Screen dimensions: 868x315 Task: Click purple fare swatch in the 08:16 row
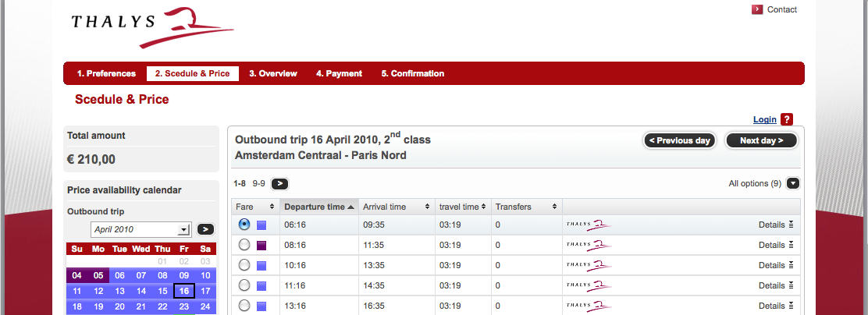coord(261,246)
